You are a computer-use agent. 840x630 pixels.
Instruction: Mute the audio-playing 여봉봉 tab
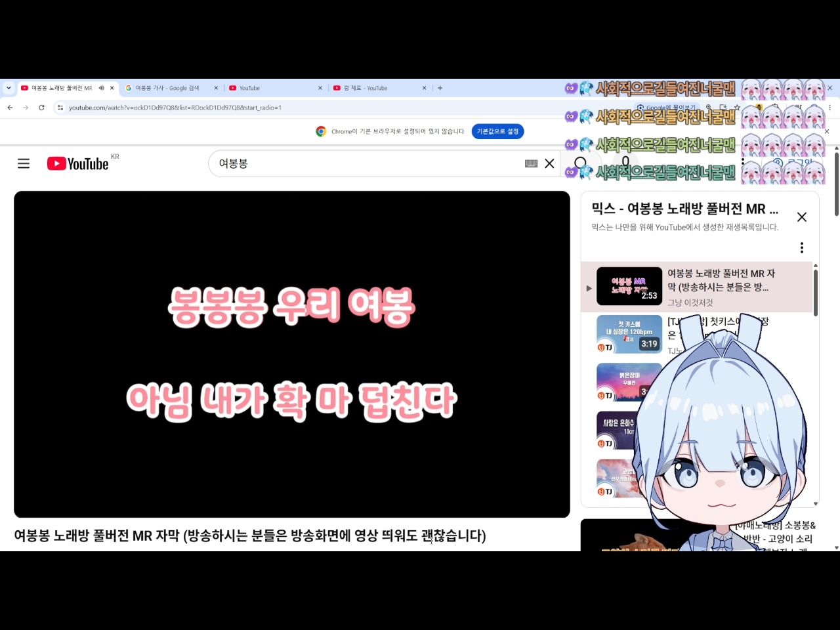coord(101,88)
